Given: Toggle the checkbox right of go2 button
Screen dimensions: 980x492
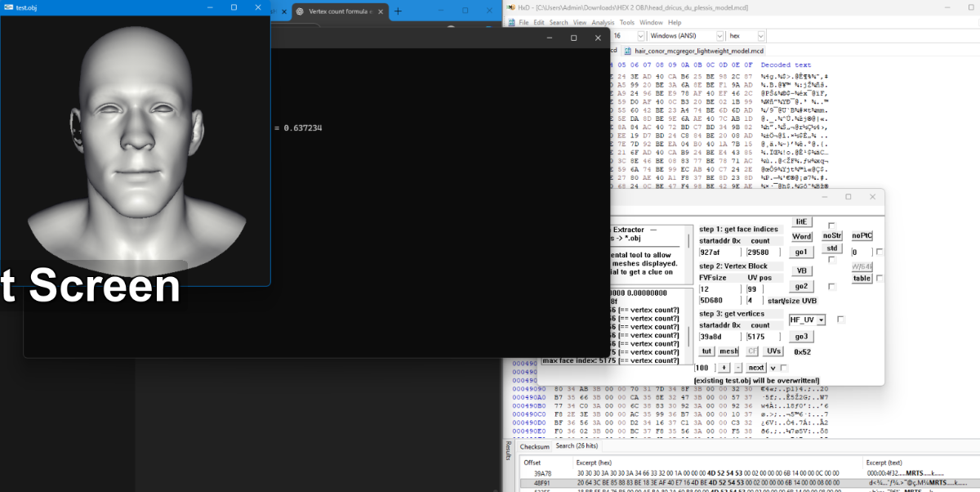Looking at the screenshot, I should tap(831, 287).
